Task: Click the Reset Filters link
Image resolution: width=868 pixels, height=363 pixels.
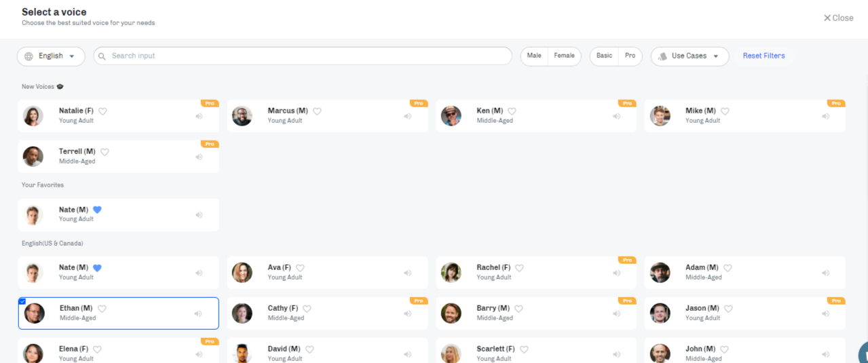Action: [x=763, y=56]
